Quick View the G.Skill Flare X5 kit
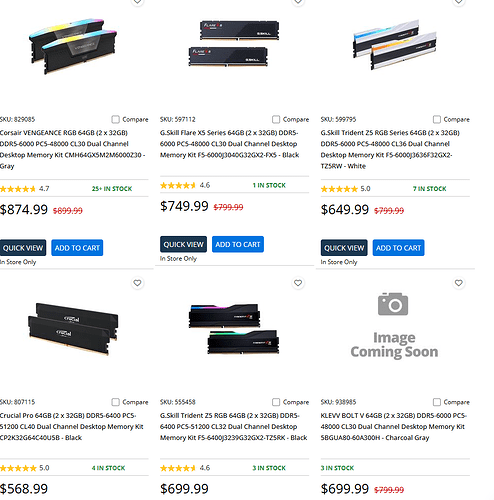The image size is (494, 500). [183, 244]
